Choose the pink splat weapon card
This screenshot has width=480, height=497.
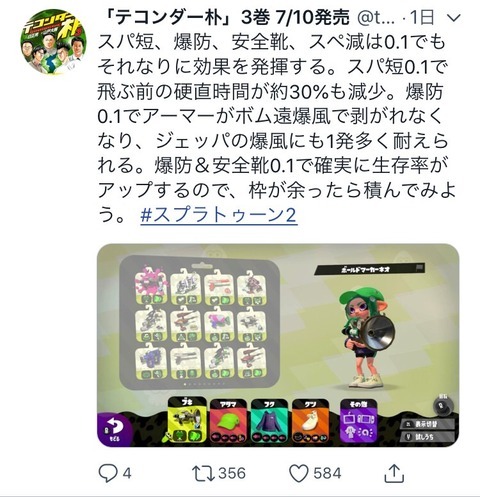pos(151,285)
